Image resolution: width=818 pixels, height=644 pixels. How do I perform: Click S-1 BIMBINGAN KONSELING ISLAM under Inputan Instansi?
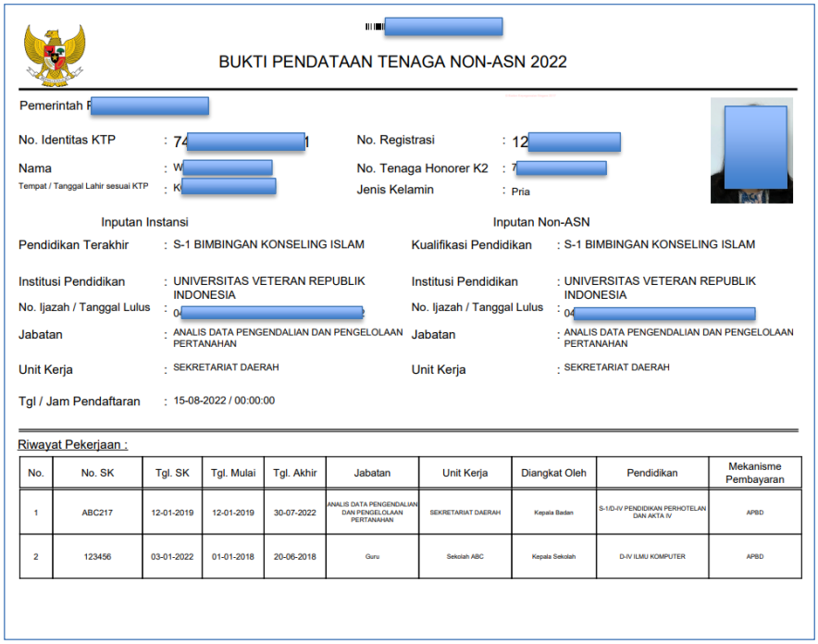[268, 244]
